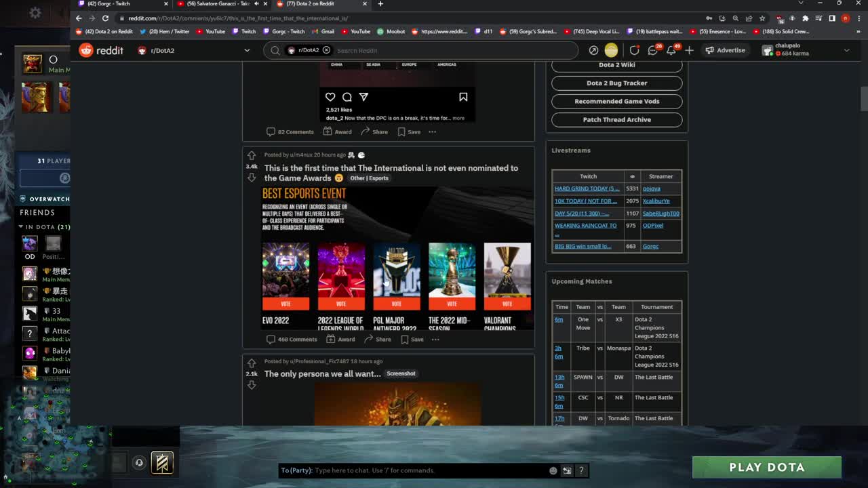
Task: Open the first upcoming match time link
Action: coord(559,319)
